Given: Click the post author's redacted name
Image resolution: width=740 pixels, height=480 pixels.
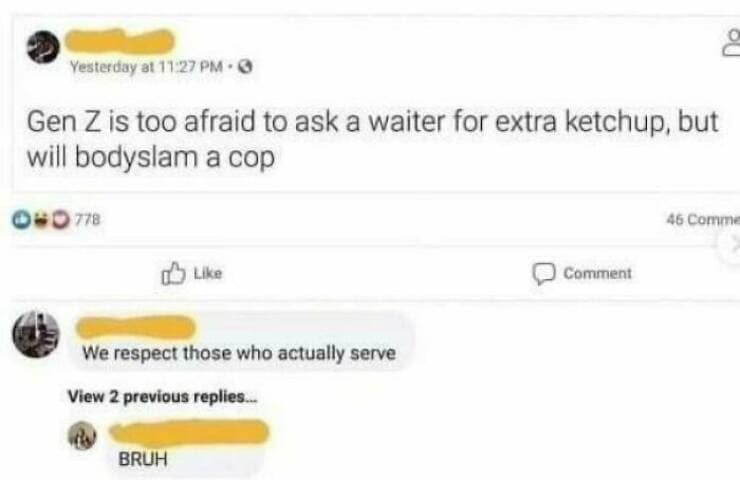Looking at the screenshot, I should click(x=120, y=41).
